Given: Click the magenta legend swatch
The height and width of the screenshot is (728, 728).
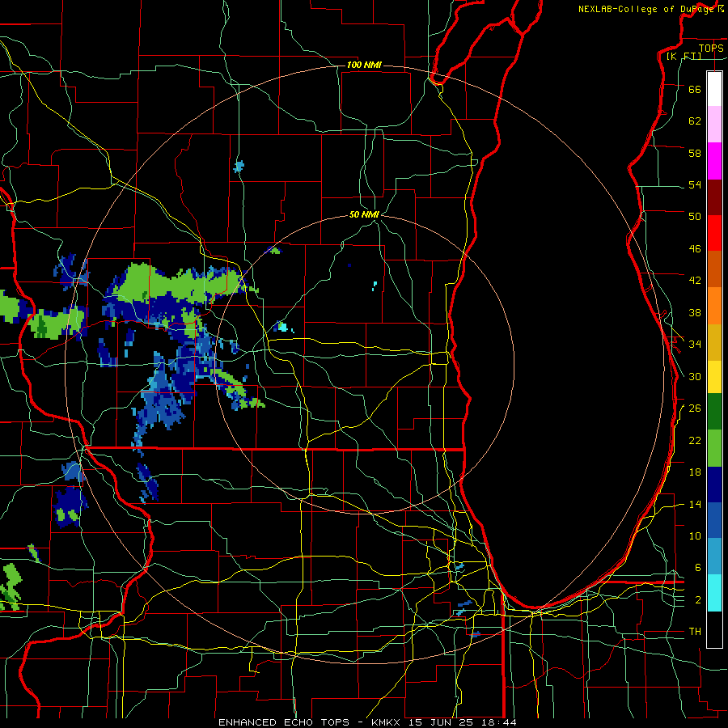Looking at the screenshot, I should (x=714, y=161).
